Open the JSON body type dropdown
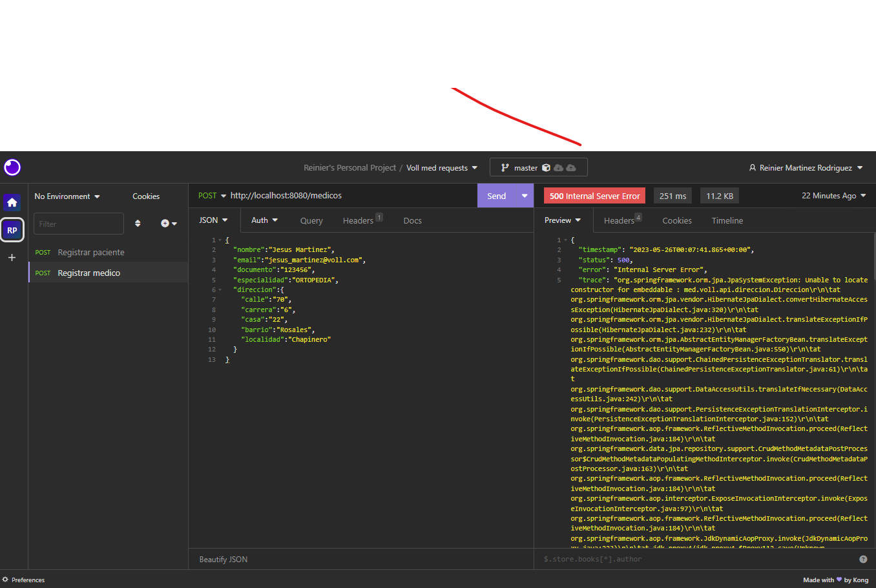 pos(213,220)
